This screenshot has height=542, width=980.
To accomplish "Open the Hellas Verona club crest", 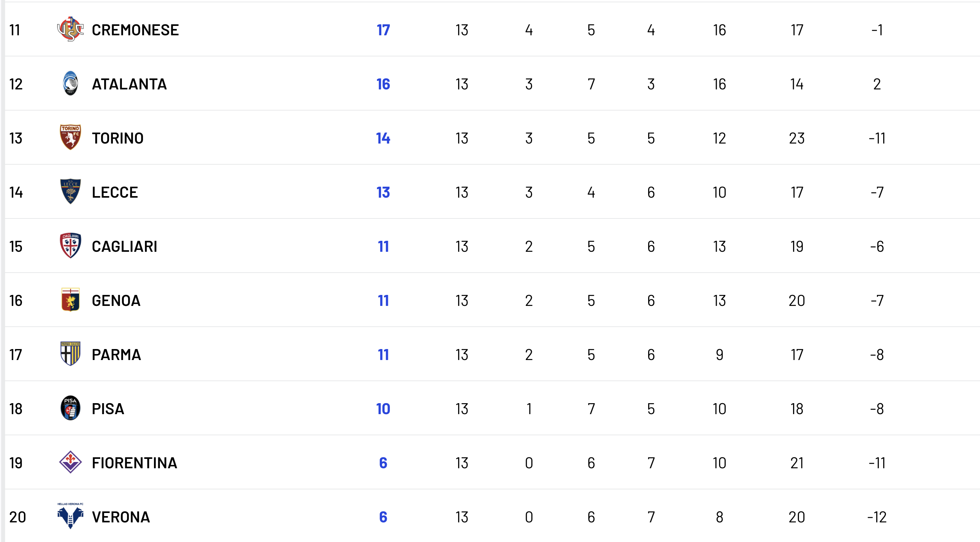I will (71, 517).
